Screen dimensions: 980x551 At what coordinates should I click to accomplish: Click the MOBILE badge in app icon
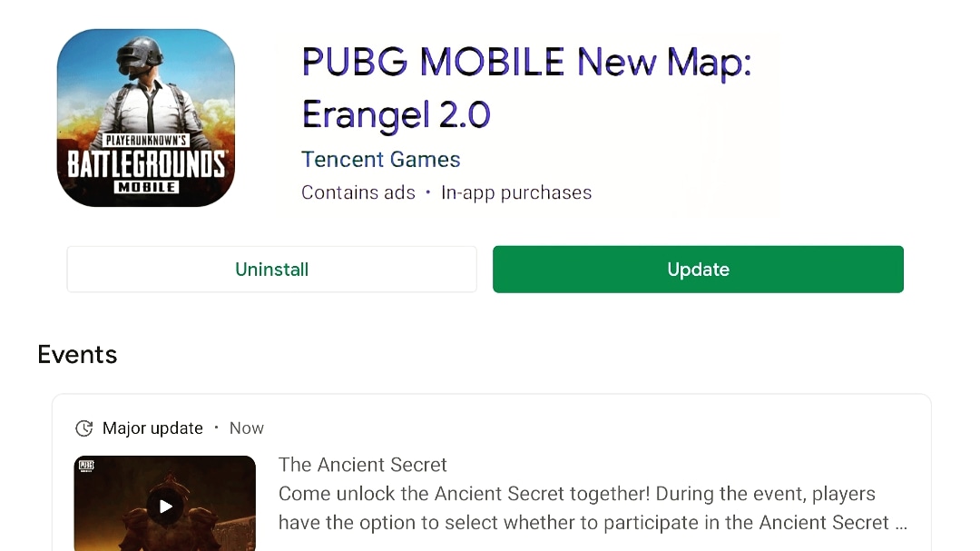147,187
